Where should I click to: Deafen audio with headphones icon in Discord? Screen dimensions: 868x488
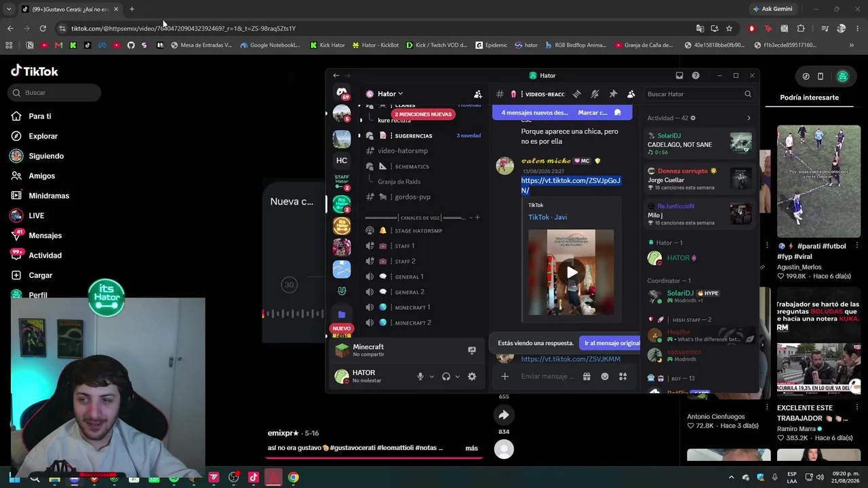[446, 377]
